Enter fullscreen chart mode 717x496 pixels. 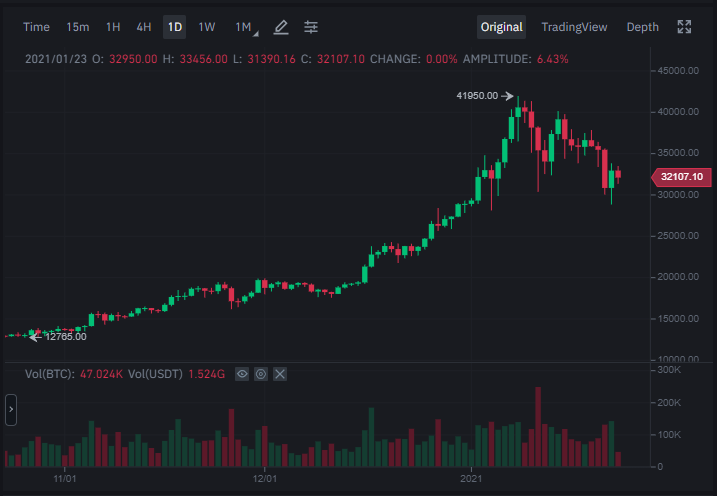click(x=684, y=27)
